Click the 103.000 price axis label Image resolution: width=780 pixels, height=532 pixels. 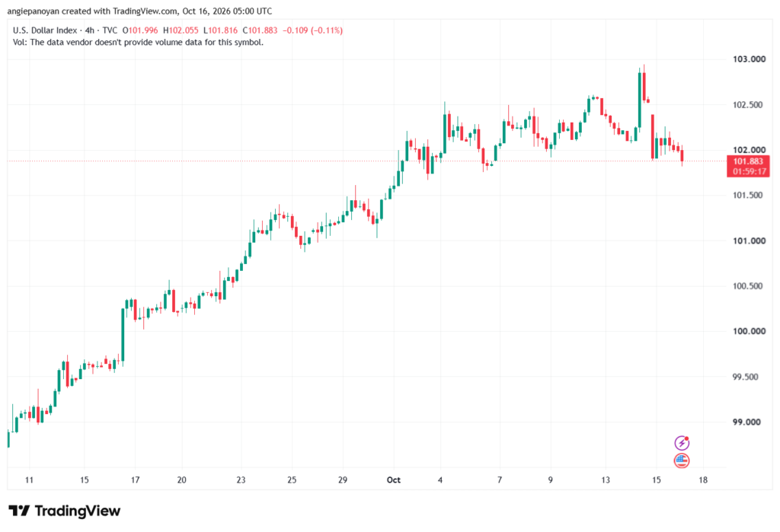pyautogui.click(x=749, y=59)
